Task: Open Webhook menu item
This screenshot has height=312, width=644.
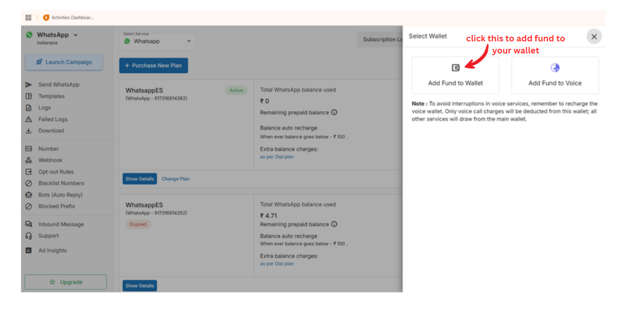Action: click(x=50, y=160)
